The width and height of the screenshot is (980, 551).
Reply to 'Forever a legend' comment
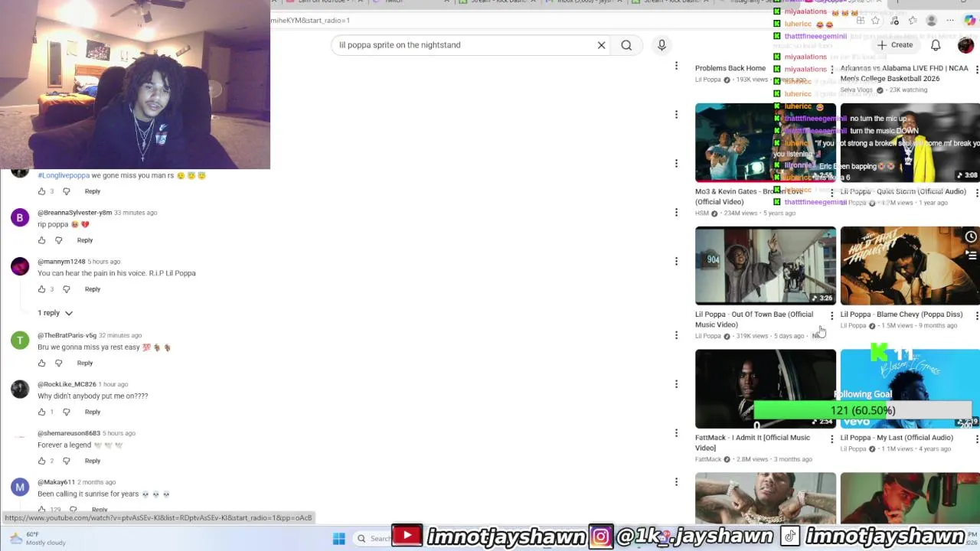point(92,461)
